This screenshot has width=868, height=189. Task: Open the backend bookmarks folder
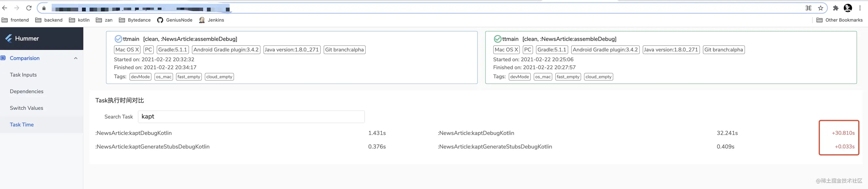pos(49,20)
